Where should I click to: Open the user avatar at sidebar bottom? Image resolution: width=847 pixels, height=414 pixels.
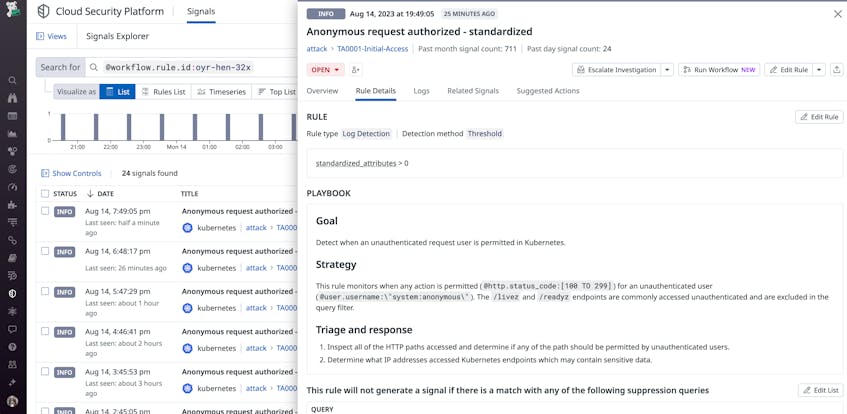(12, 401)
